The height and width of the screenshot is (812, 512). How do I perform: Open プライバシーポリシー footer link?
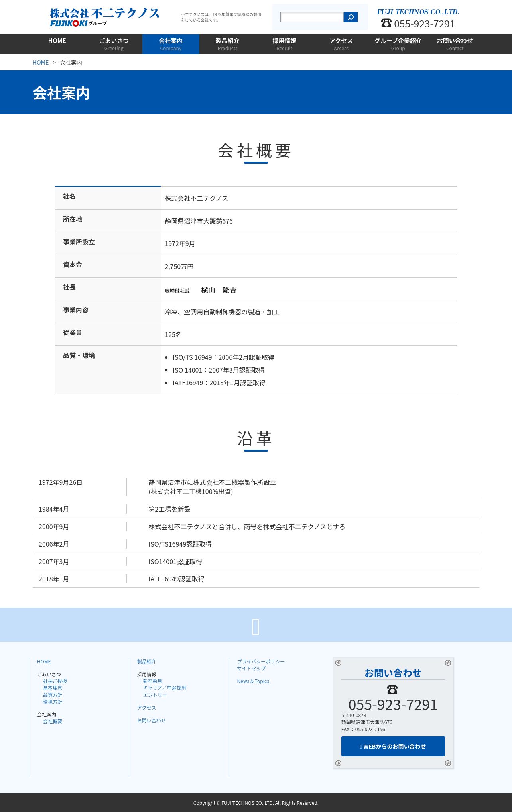261,661
